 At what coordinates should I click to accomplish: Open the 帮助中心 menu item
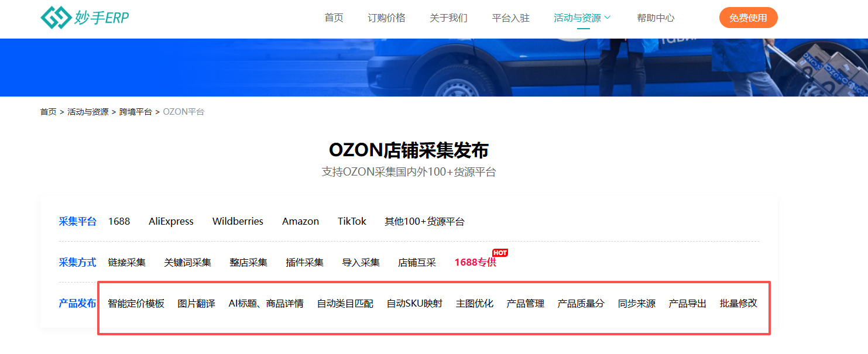[x=656, y=18]
